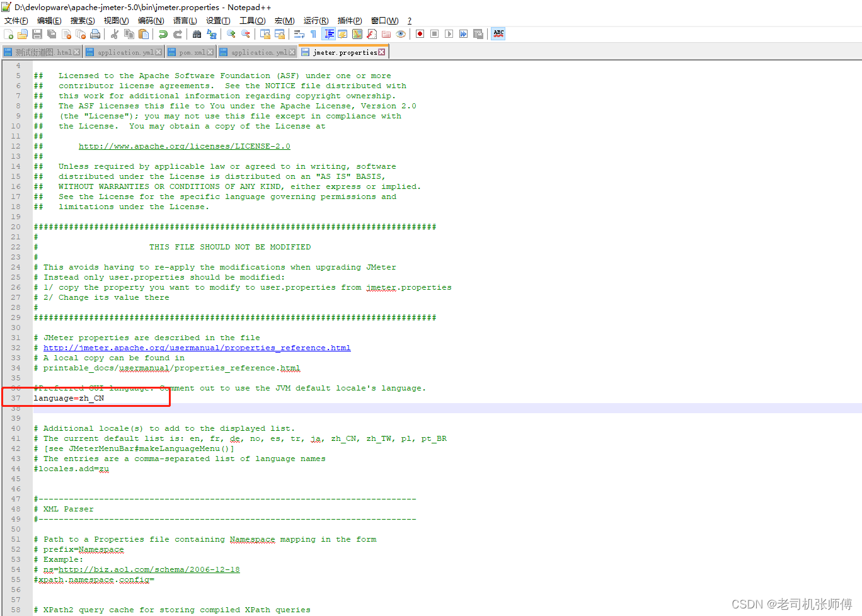Open Replace toolbar icon
The image size is (862, 616).
coord(212,34)
